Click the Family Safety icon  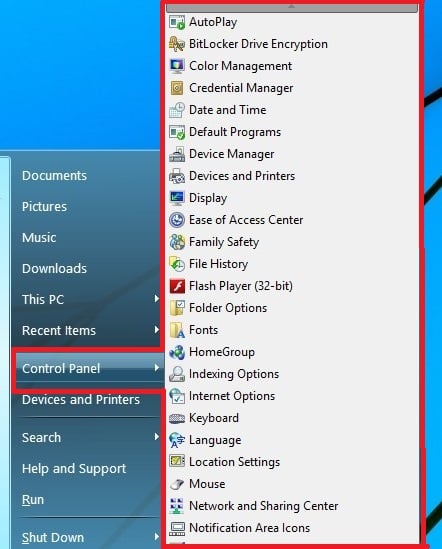click(177, 242)
